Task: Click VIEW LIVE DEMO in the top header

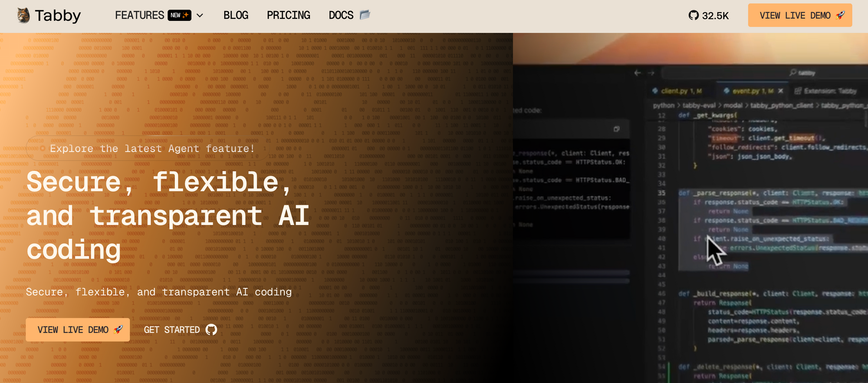Action: click(799, 15)
